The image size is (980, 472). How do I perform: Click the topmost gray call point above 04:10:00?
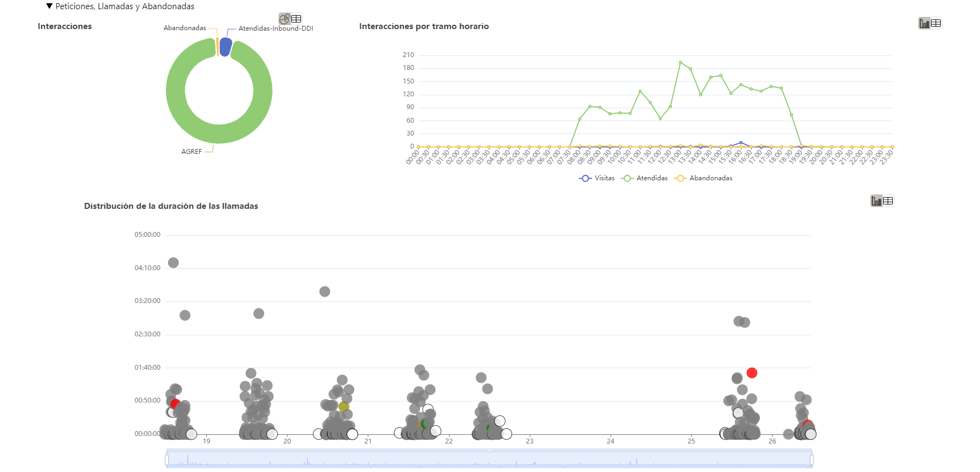(x=173, y=263)
